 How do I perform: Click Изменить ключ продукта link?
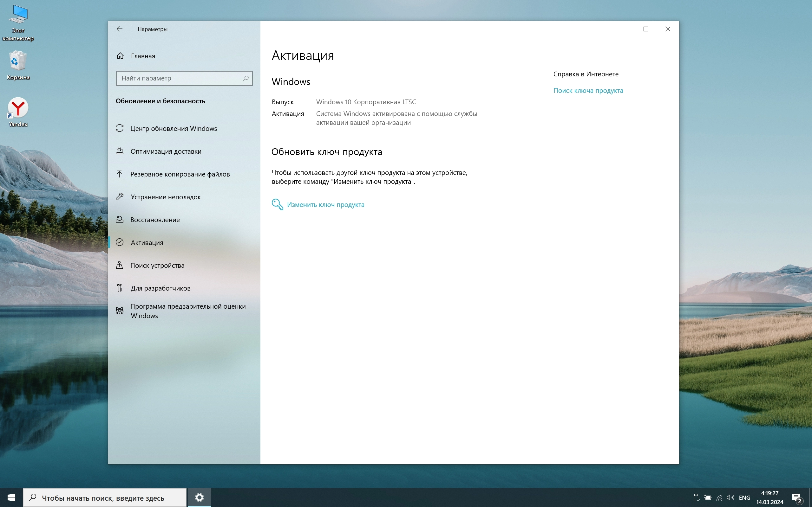coord(325,205)
